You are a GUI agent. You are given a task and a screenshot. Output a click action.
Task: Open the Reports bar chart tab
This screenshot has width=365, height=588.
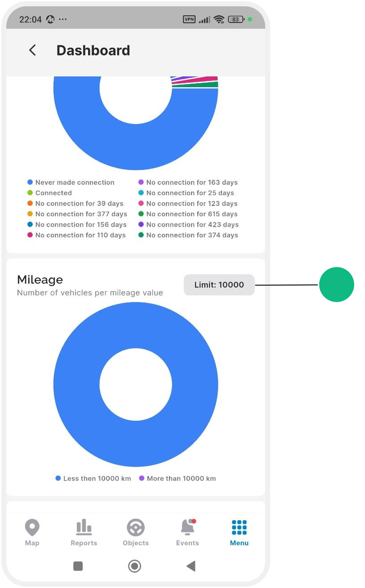pyautogui.click(x=84, y=533)
